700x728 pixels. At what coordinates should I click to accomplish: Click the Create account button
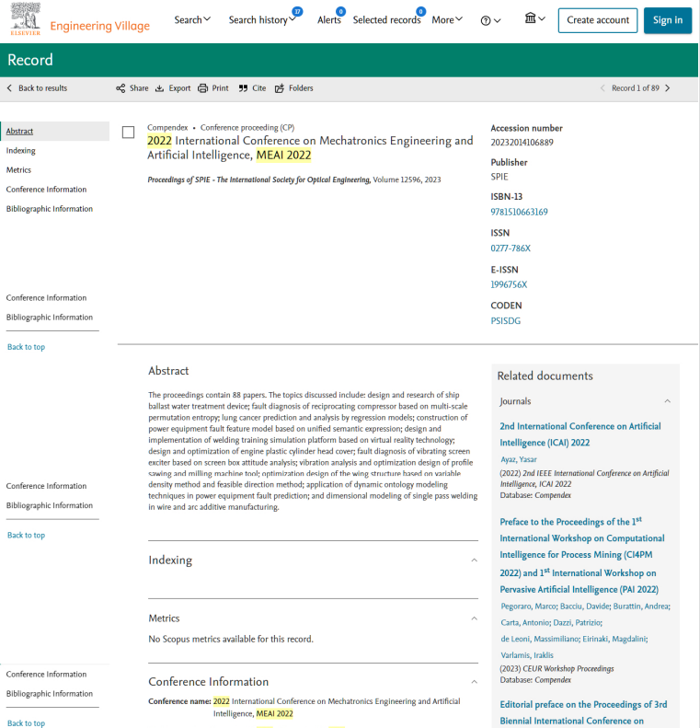[598, 20]
